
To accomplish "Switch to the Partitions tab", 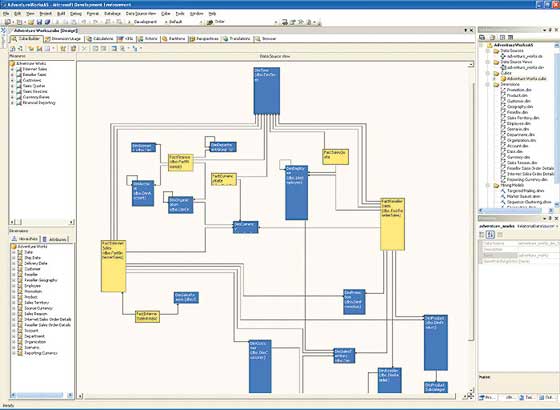I will tap(174, 39).
